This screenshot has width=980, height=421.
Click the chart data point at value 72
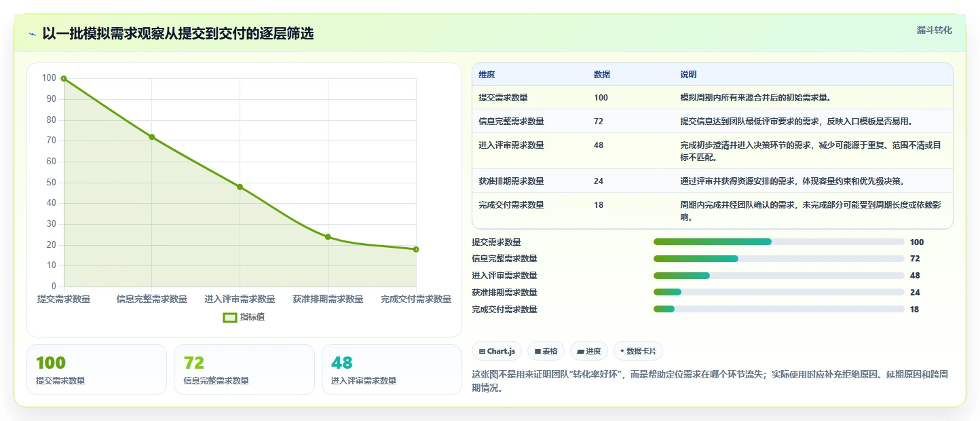(x=152, y=137)
